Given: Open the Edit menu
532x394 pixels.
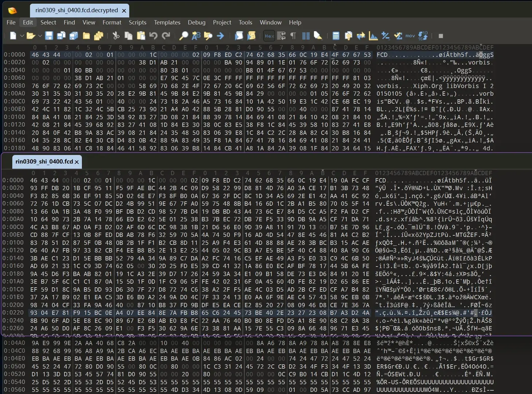Looking at the screenshot, I should [28, 22].
